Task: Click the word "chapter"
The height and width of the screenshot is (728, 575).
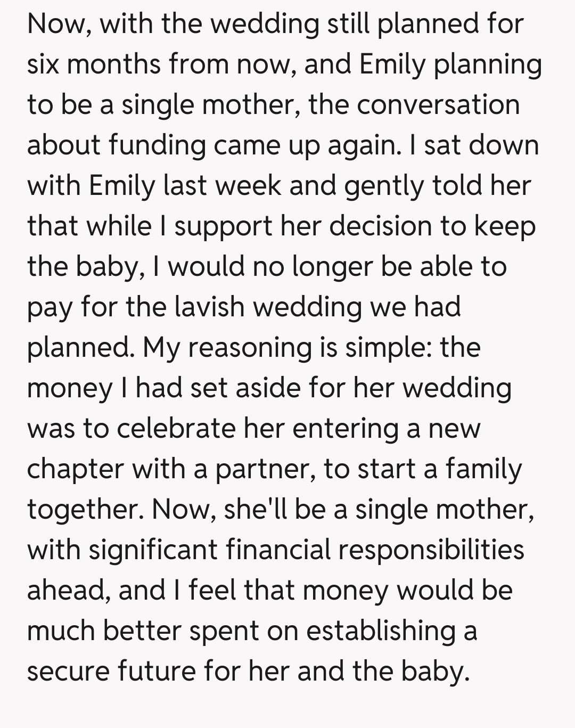Action: point(75,469)
